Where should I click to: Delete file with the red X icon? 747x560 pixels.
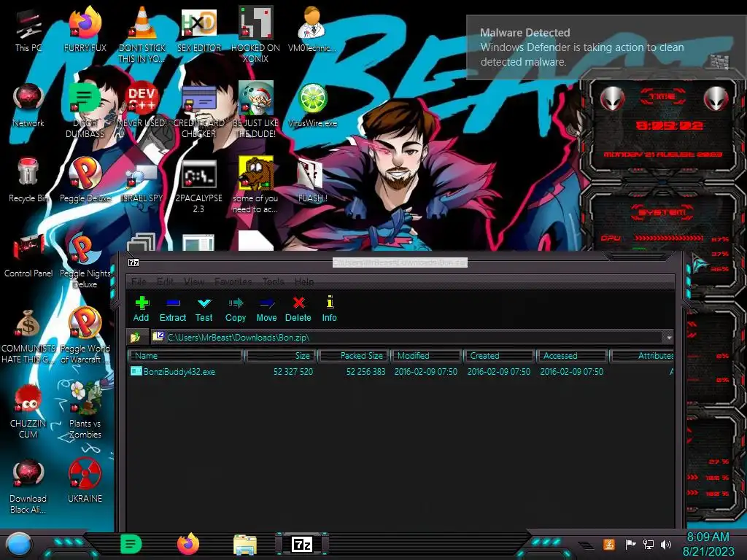coord(298,309)
